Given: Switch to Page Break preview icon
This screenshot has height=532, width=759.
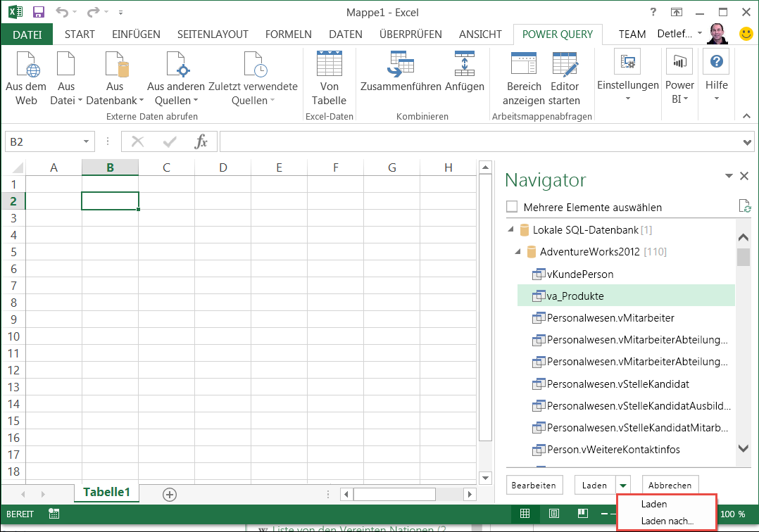Looking at the screenshot, I should [583, 514].
